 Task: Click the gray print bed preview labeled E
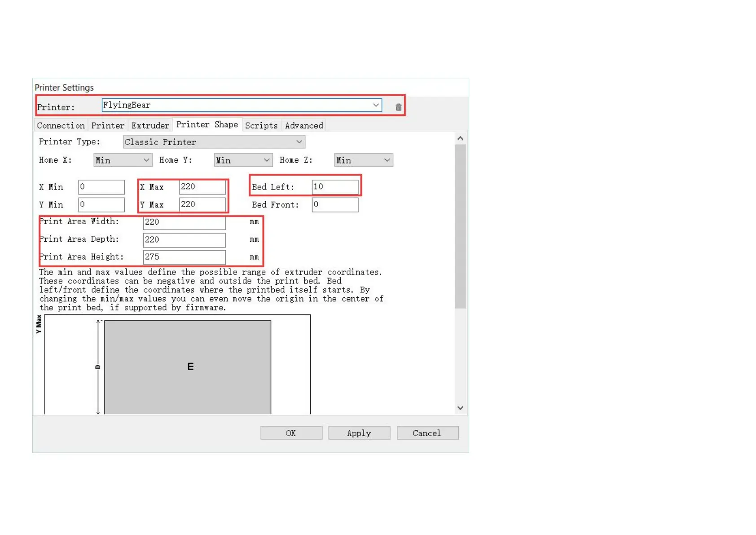(188, 367)
